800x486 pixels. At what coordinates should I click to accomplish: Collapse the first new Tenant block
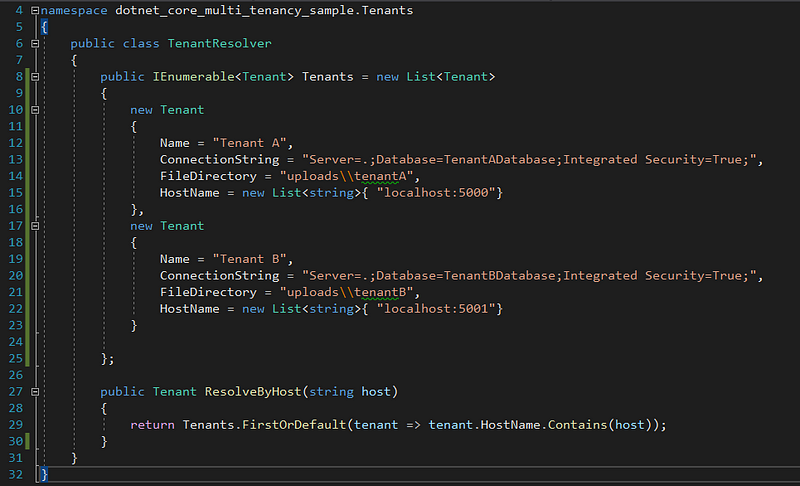(35, 110)
